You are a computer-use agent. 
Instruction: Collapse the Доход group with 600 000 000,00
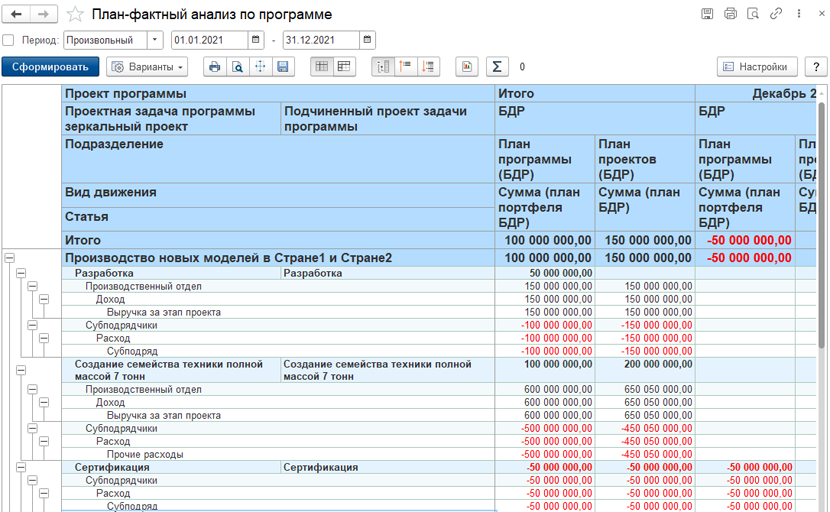pyautogui.click(x=44, y=402)
